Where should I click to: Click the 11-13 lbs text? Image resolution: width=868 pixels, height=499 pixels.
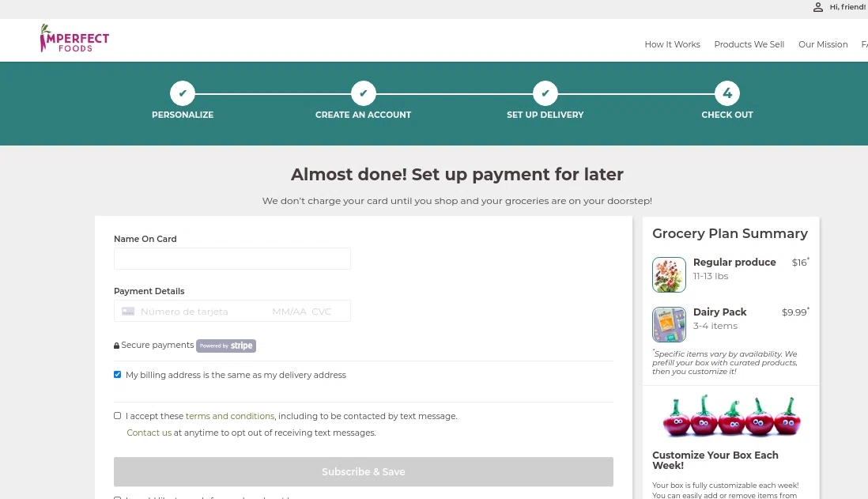(711, 276)
